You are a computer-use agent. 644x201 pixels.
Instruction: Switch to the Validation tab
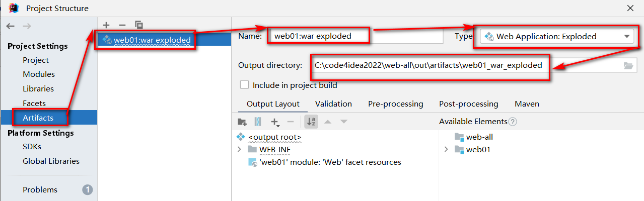[x=333, y=104]
